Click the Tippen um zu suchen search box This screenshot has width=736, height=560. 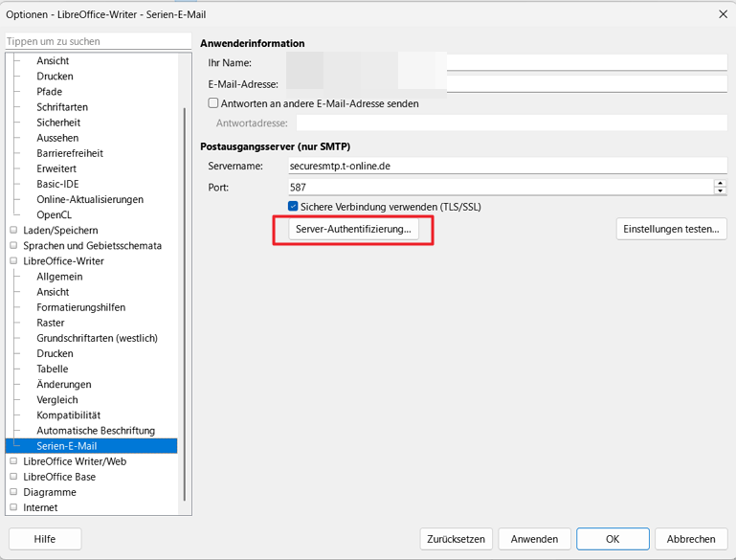point(99,41)
